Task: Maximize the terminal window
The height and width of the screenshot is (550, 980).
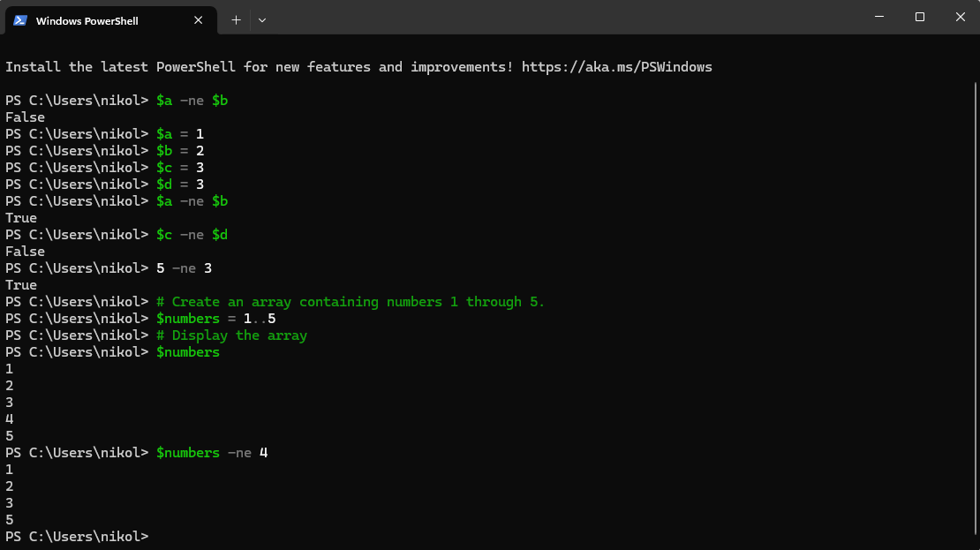Action: click(x=919, y=17)
